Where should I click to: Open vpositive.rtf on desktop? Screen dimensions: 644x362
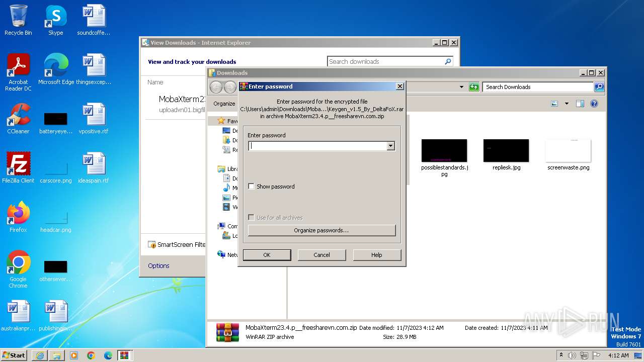point(94,119)
